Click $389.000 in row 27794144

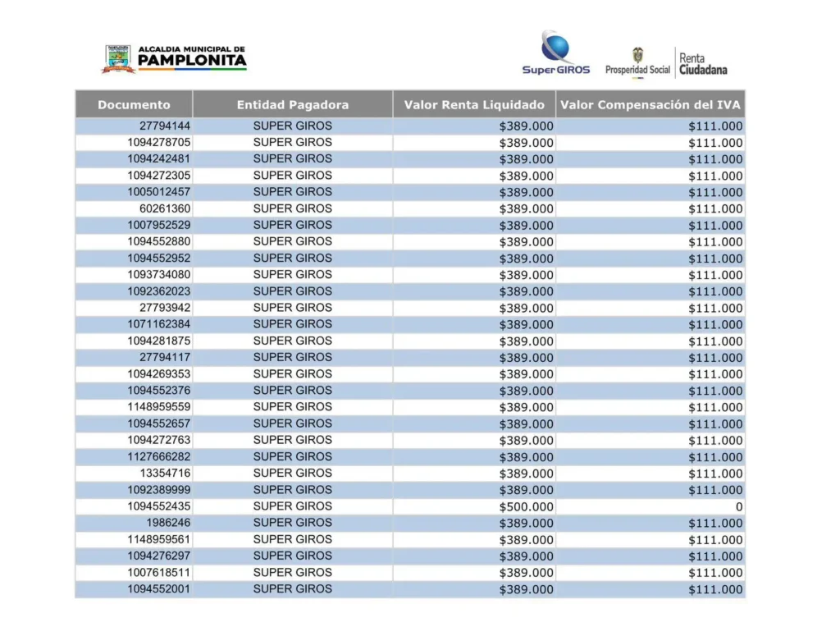point(526,126)
